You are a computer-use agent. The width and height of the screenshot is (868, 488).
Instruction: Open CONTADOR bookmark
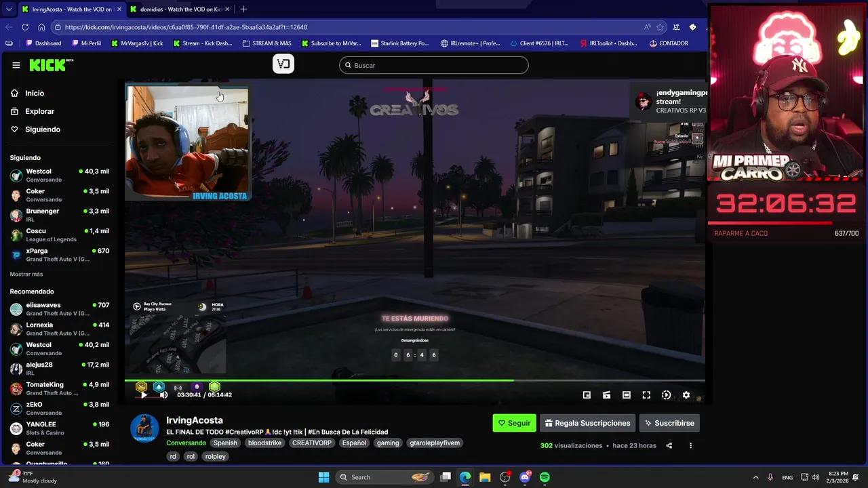669,43
